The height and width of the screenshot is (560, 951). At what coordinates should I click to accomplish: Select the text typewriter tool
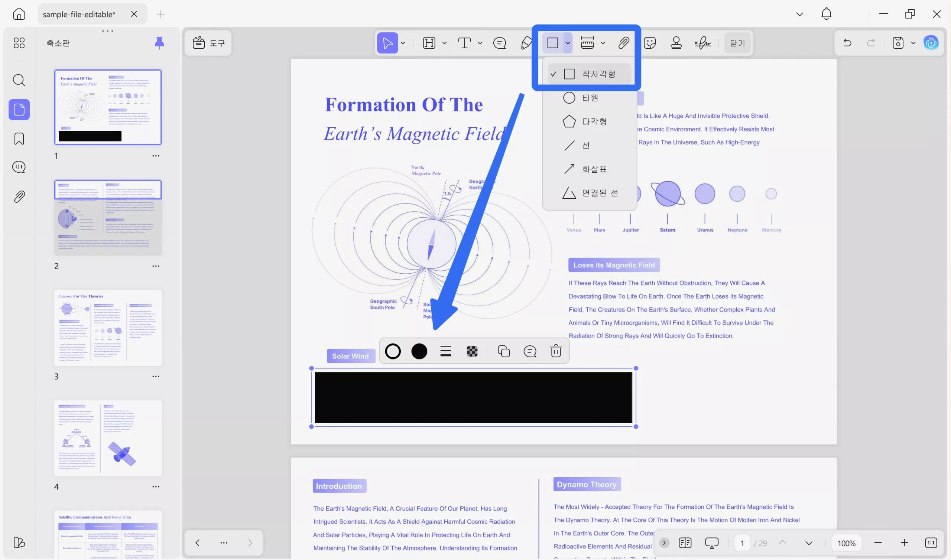point(464,43)
